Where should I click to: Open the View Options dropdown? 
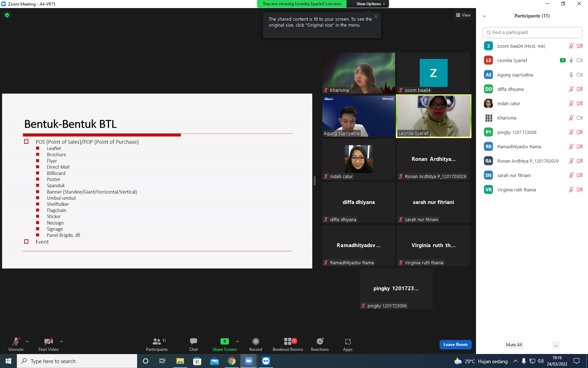click(x=371, y=4)
